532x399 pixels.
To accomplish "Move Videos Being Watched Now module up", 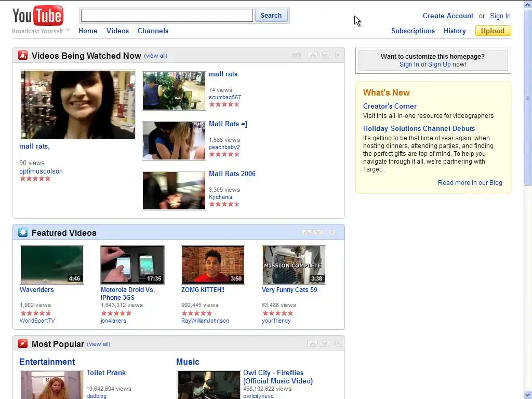I will (x=312, y=55).
